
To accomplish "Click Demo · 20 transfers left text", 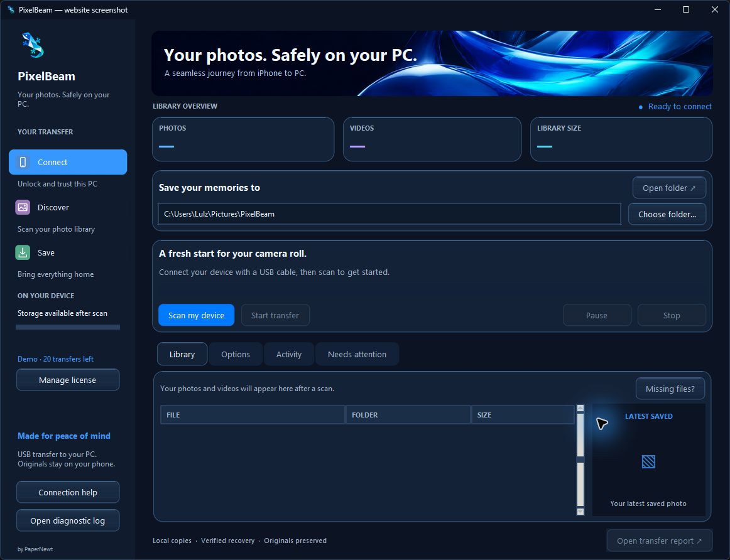I will (55, 358).
